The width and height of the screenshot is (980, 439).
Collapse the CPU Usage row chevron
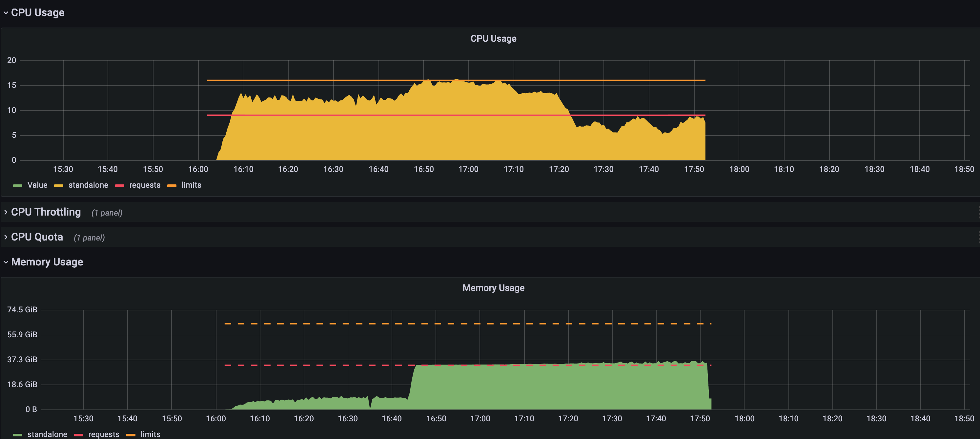[x=5, y=12]
